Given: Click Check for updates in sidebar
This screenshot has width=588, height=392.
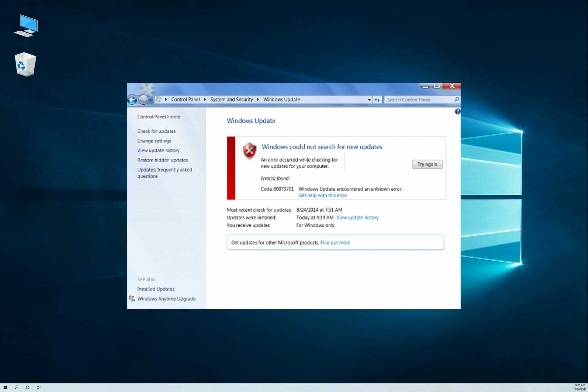Looking at the screenshot, I should (x=156, y=131).
